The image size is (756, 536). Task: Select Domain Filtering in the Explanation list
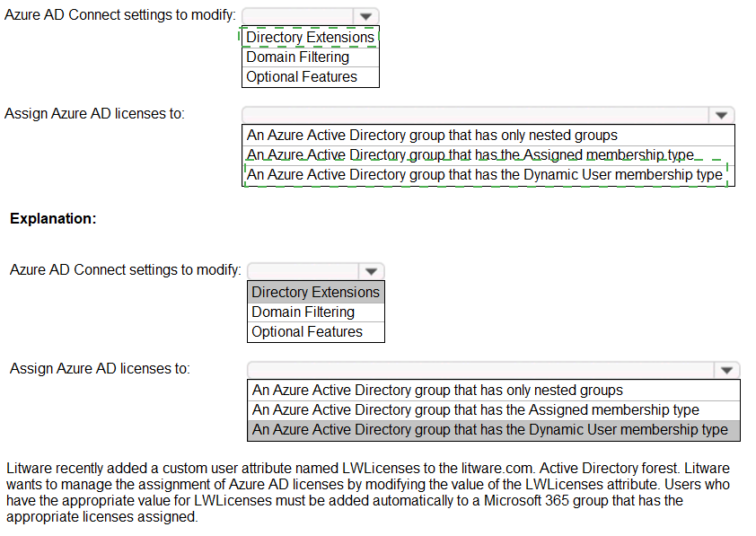pos(303,312)
